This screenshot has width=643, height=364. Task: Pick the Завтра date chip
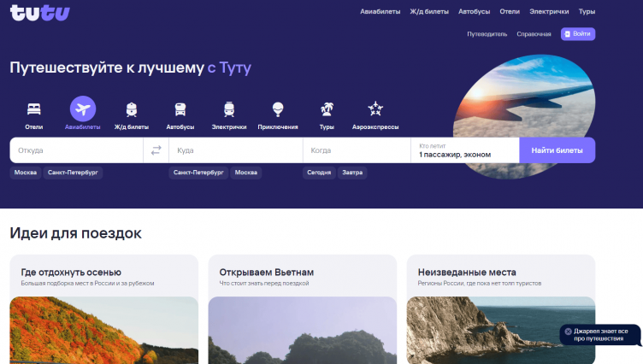tap(352, 173)
